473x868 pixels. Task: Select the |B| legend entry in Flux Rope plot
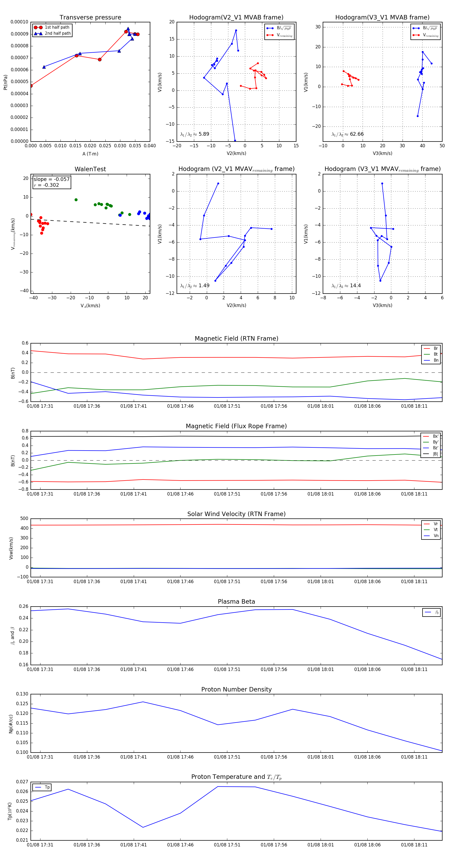[431, 454]
